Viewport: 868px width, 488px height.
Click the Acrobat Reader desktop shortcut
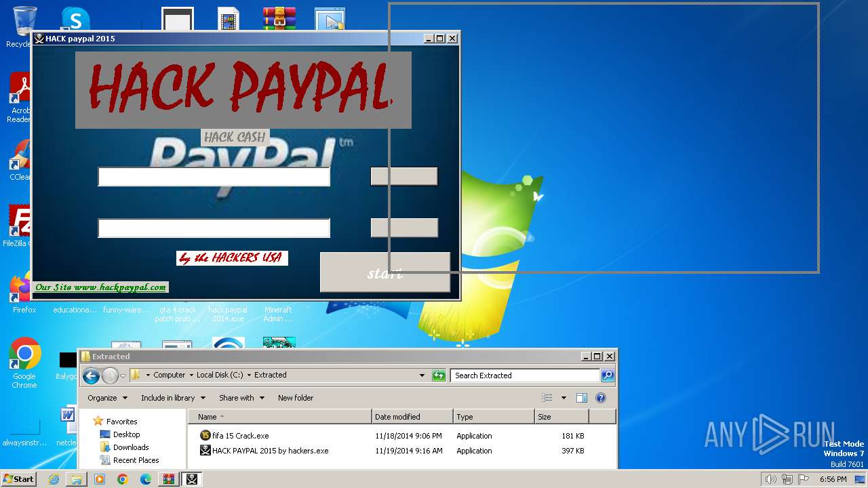coord(20,98)
